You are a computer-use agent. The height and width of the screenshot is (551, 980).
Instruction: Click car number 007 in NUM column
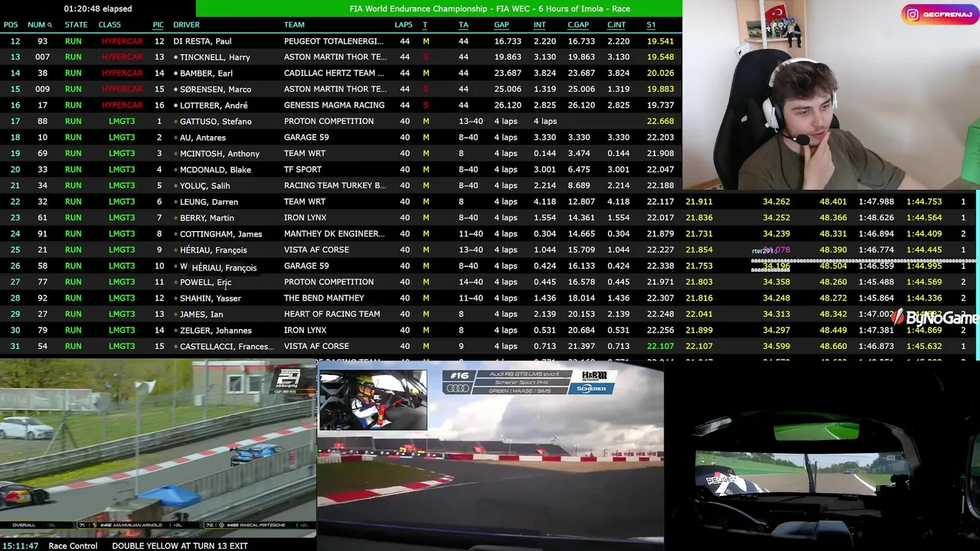click(42, 57)
